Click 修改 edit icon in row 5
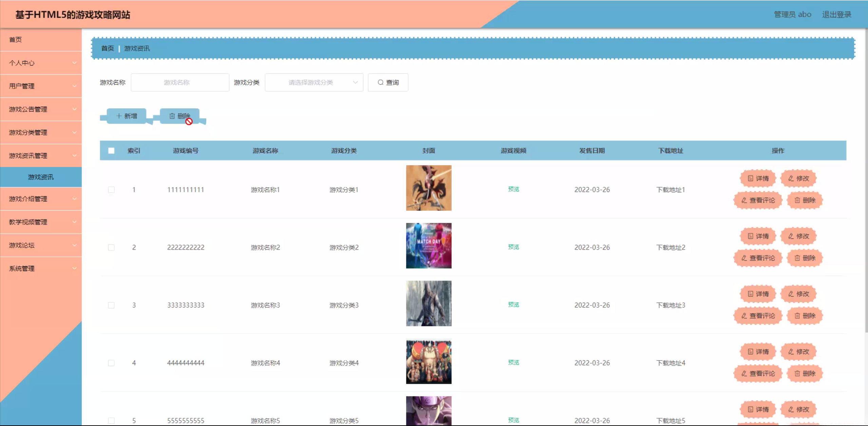The image size is (868, 426). (791, 409)
